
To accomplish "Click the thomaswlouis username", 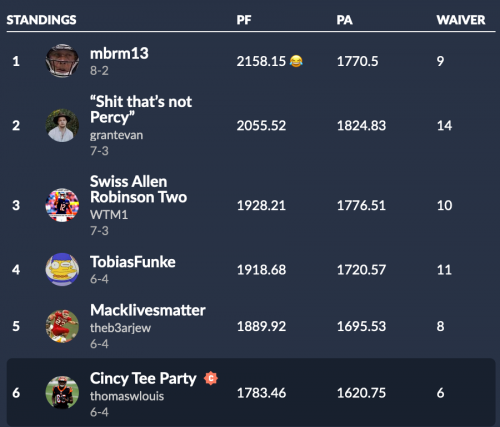I will click(x=127, y=396).
